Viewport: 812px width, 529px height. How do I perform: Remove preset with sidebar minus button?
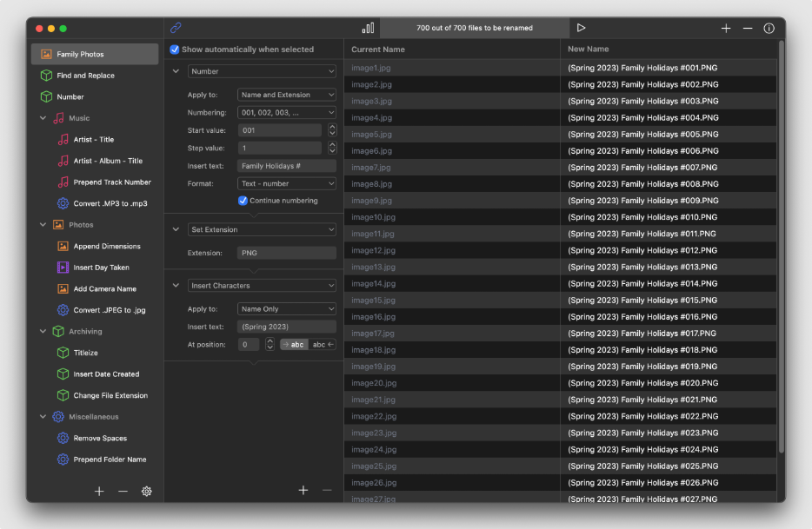(x=123, y=492)
